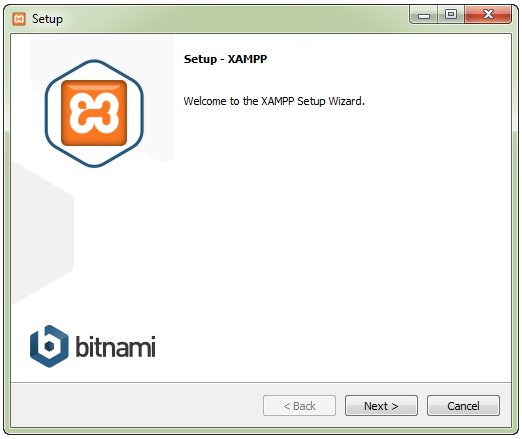Click the disabled < Back button
The width and height of the screenshot is (522, 439).
pos(299,405)
